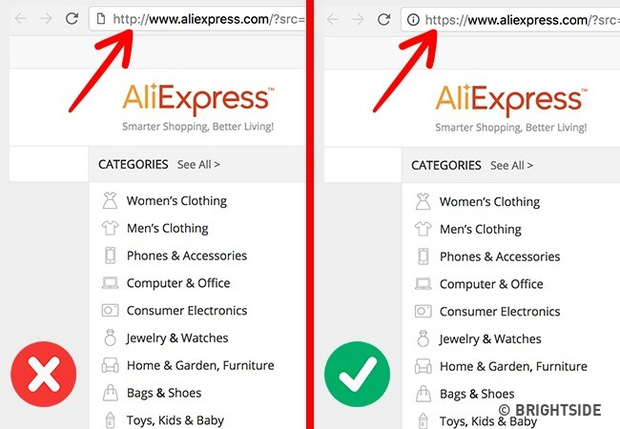Click the page icon beside the http address
The height and width of the screenshot is (429, 620).
[101, 19]
